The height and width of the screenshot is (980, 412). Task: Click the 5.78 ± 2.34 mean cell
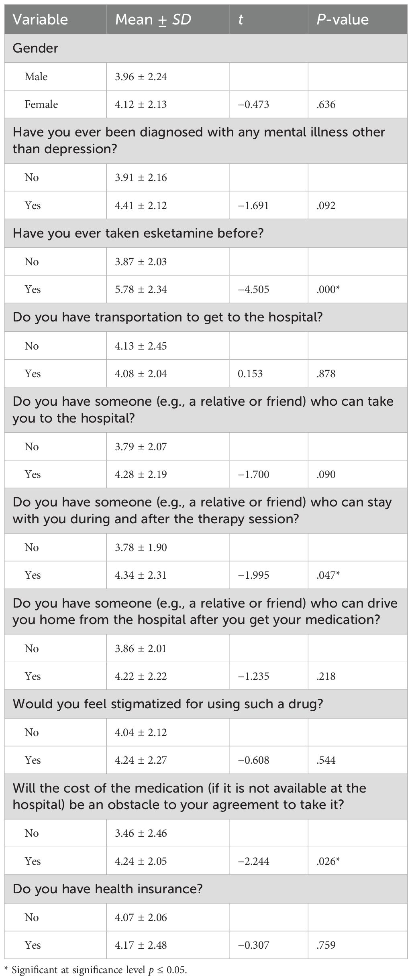point(141,289)
